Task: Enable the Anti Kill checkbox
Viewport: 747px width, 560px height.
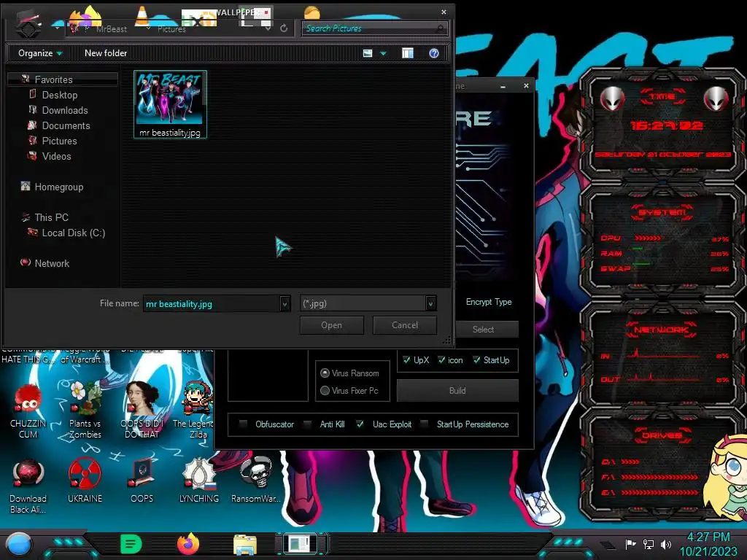Action: click(308, 424)
